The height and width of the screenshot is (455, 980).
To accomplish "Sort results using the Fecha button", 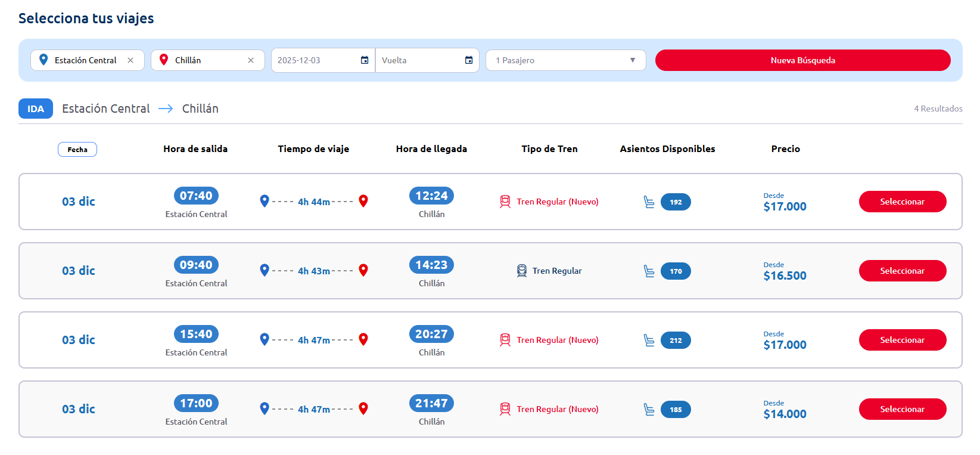I will (x=77, y=150).
